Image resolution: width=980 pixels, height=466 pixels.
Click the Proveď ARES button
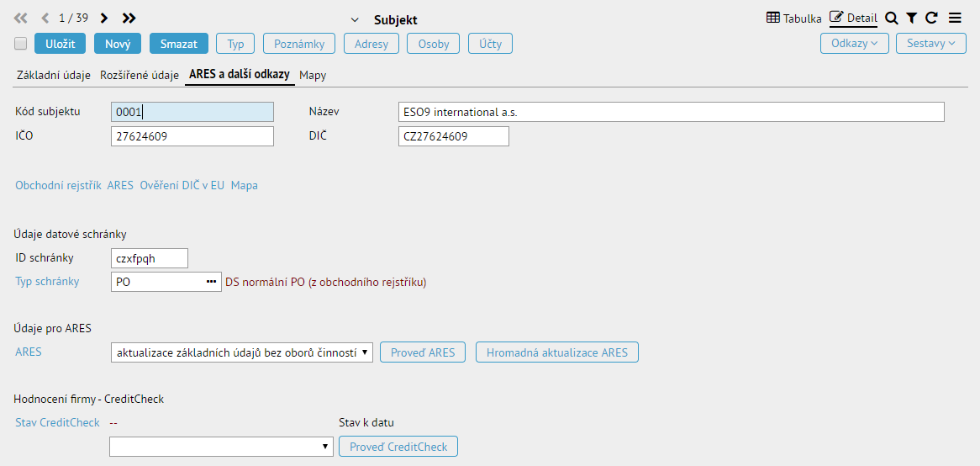click(x=423, y=352)
